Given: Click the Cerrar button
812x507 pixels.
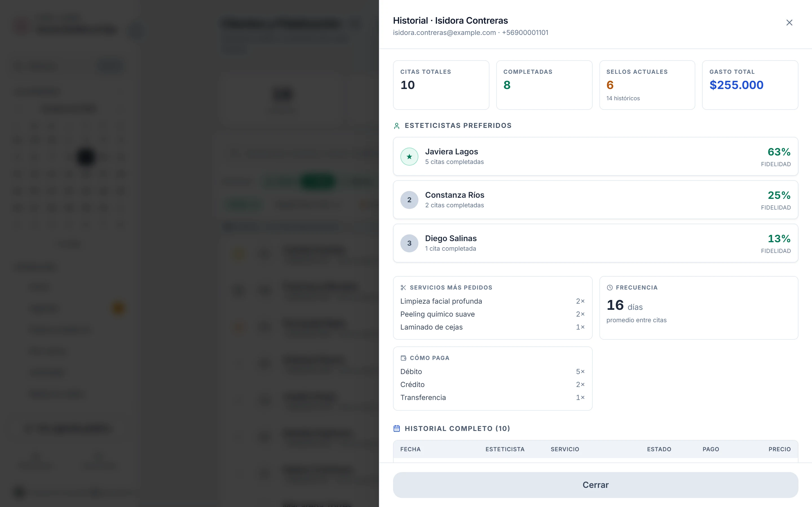Looking at the screenshot, I should tap(595, 485).
